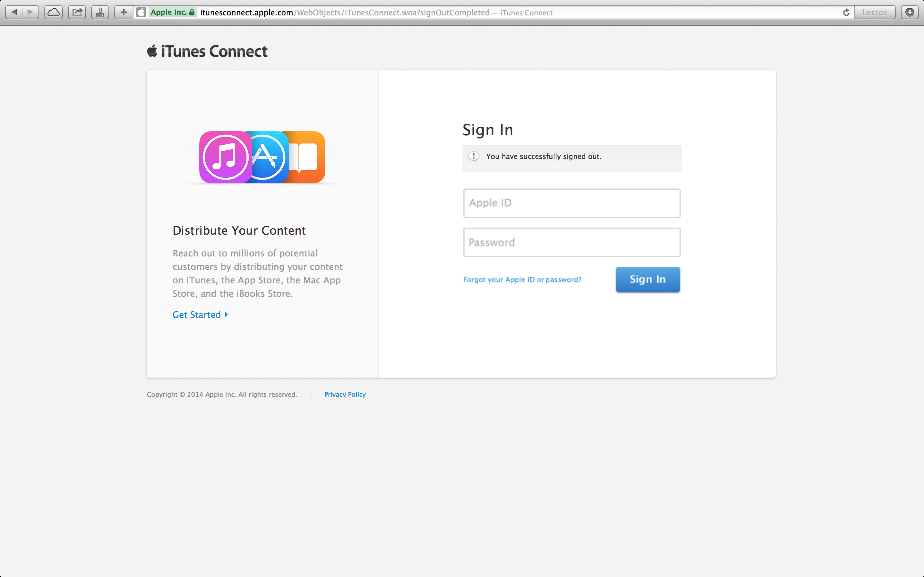Open iCloud Tabs from the toolbar
Screen dimensions: 924x577
click(53, 12)
